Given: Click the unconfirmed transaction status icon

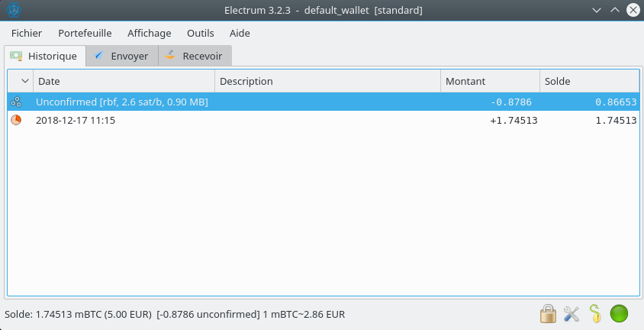Looking at the screenshot, I should (16, 102).
